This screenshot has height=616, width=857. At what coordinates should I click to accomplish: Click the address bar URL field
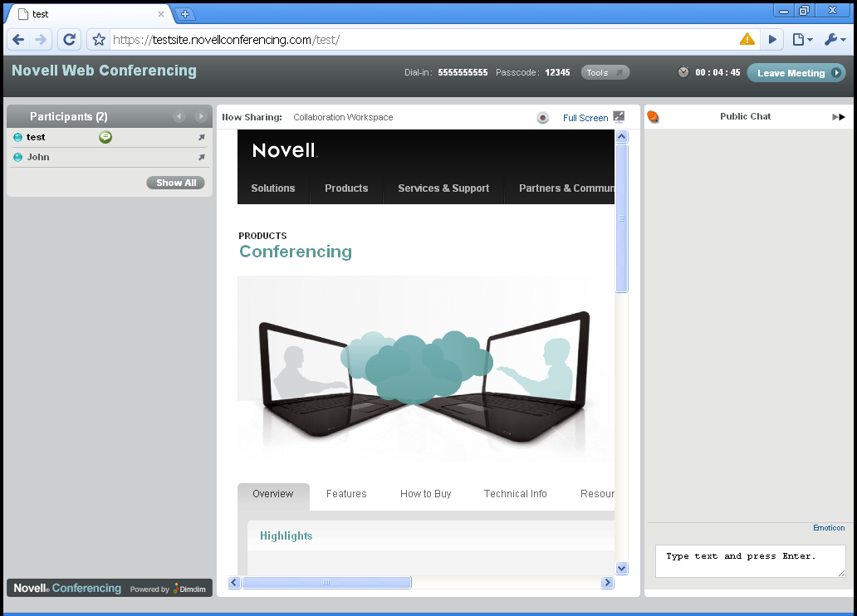coord(424,40)
